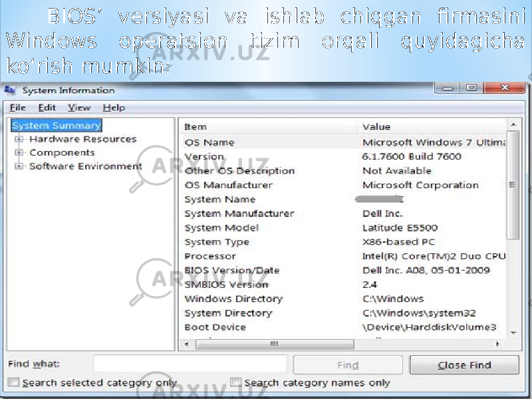Click the horizontal scrollbar right arrow

click(x=498, y=344)
